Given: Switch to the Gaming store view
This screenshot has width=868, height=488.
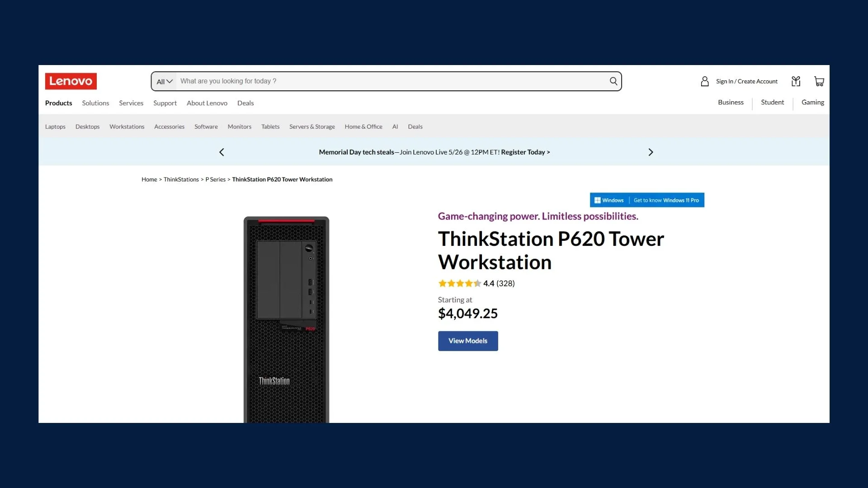Looking at the screenshot, I should point(812,102).
